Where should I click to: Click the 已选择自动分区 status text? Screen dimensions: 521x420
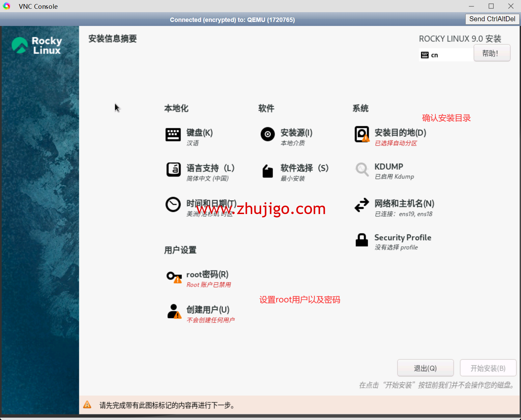tap(396, 143)
